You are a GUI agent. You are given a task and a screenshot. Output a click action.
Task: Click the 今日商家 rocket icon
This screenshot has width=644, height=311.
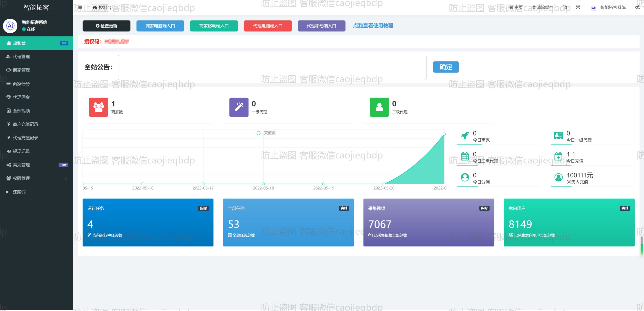coord(465,136)
